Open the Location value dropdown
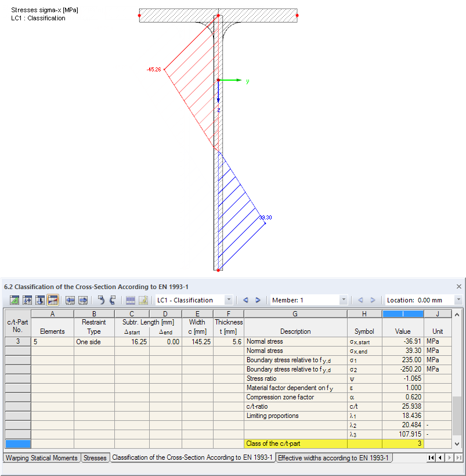Viewport: 466px width, 476px height. tap(458, 300)
